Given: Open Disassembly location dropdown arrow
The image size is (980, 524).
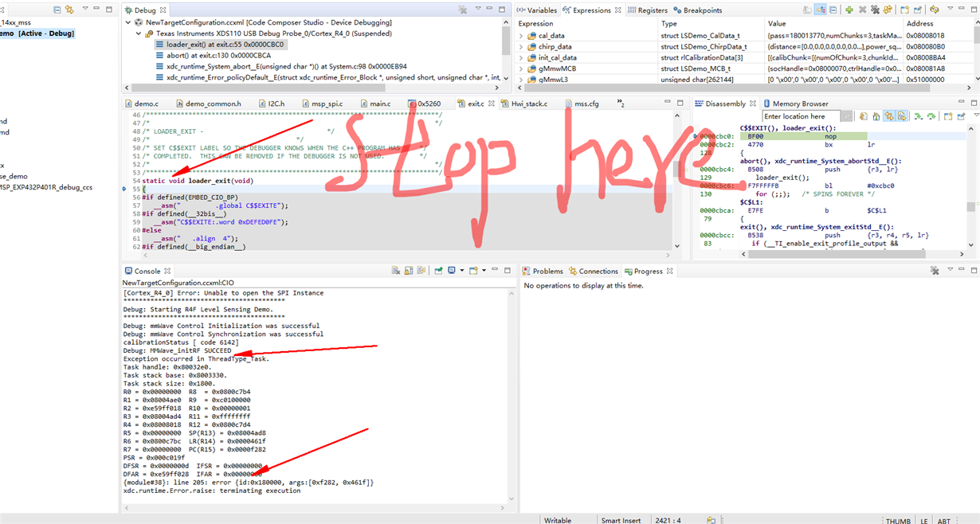Looking at the screenshot, I should pos(847,116).
